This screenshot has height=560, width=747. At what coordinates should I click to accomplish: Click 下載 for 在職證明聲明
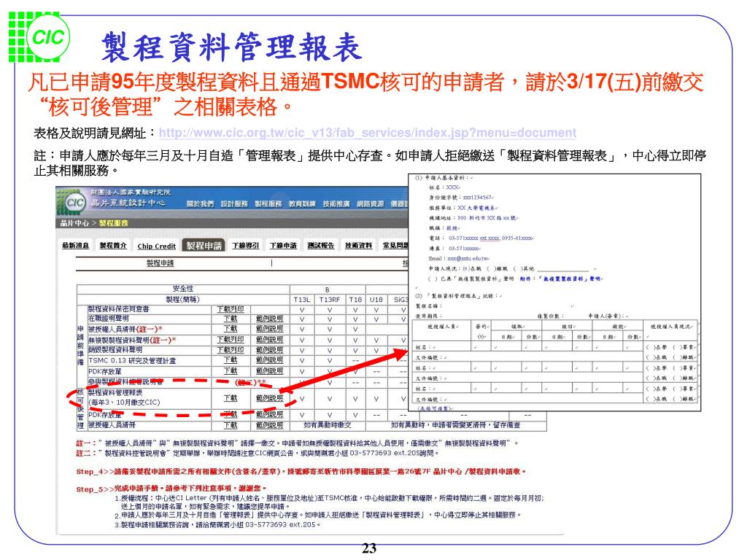(x=231, y=319)
